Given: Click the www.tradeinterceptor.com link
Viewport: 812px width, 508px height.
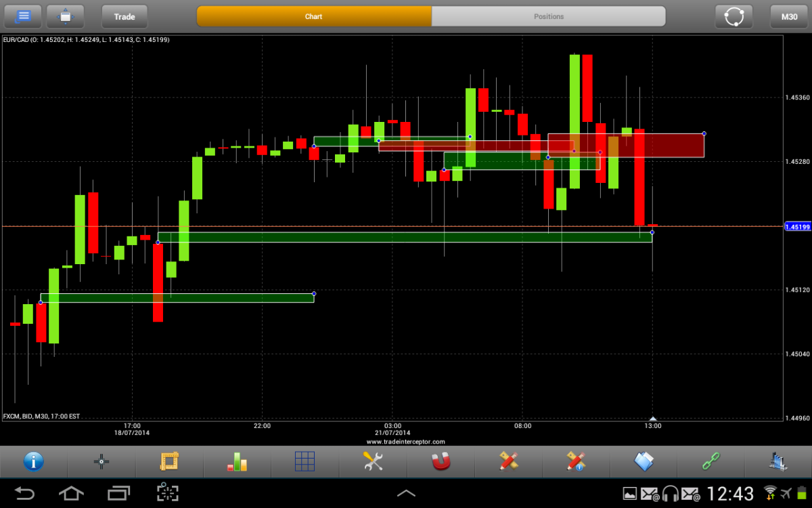Looking at the screenshot, I should click(x=406, y=442).
